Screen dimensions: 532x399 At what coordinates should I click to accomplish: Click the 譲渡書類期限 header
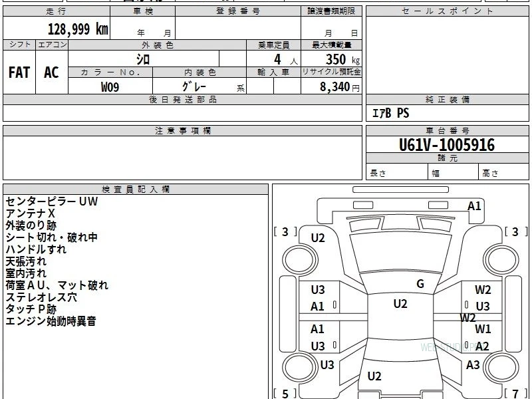point(331,11)
